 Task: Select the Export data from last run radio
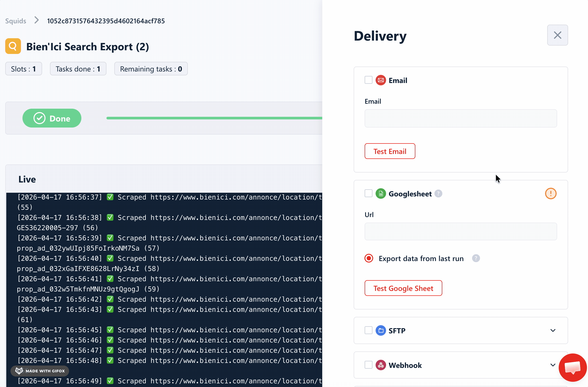tap(369, 258)
